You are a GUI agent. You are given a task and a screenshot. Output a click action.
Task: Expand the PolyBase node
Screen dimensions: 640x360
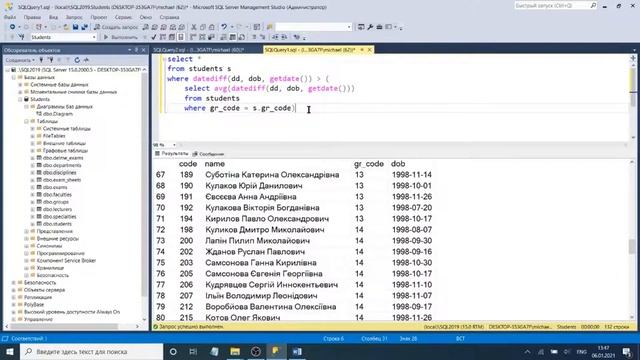(13, 304)
